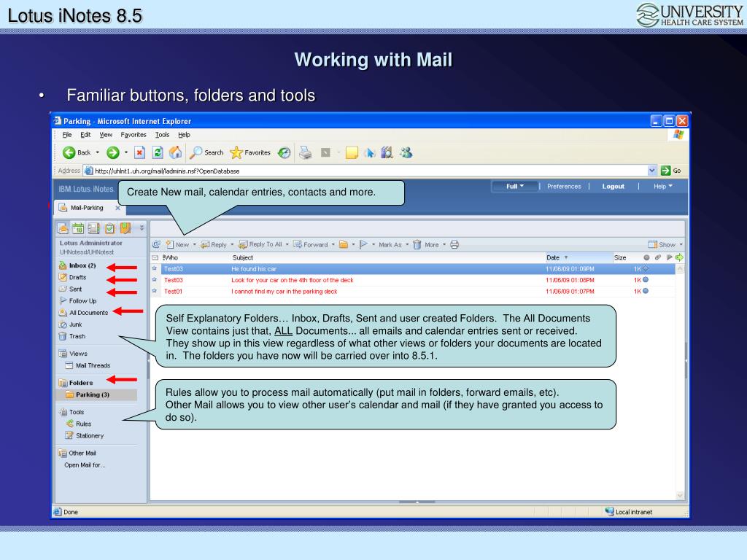Open the New dropdown arrow
The image size is (747, 560).
click(x=194, y=245)
